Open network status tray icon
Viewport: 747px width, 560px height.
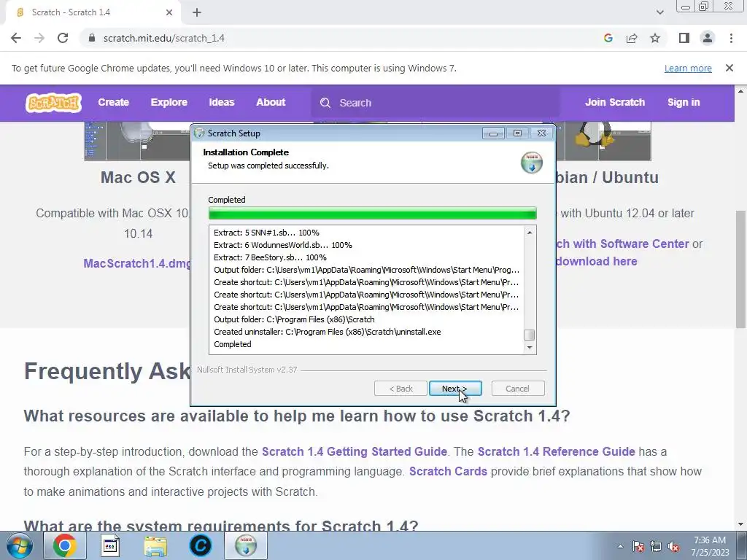tap(656, 546)
